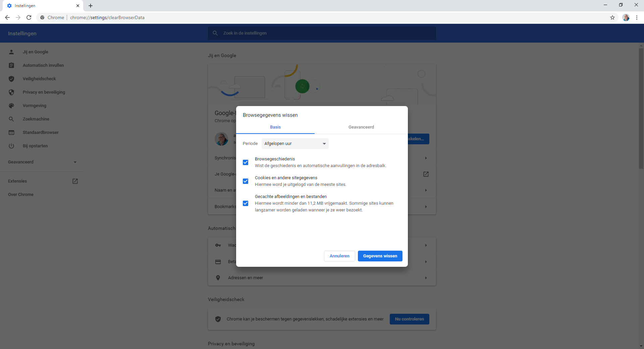Screen dimensions: 644x349
Task: Expand the Adressen en meer row
Action: point(426,278)
